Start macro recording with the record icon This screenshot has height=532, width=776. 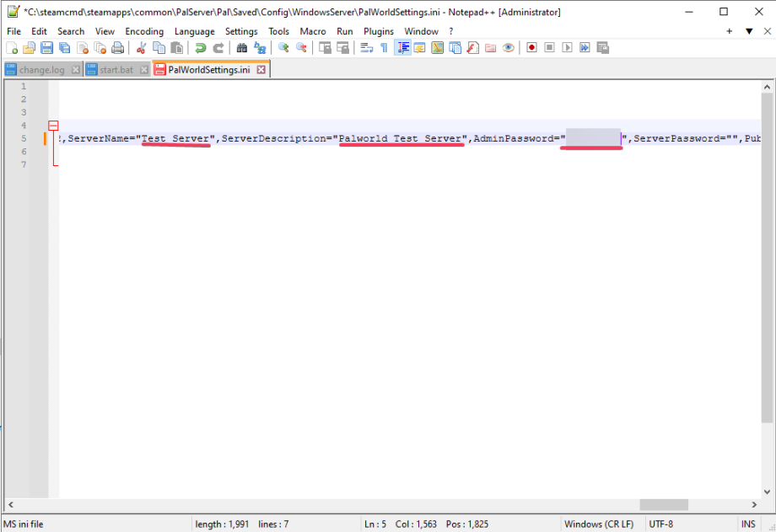[531, 48]
